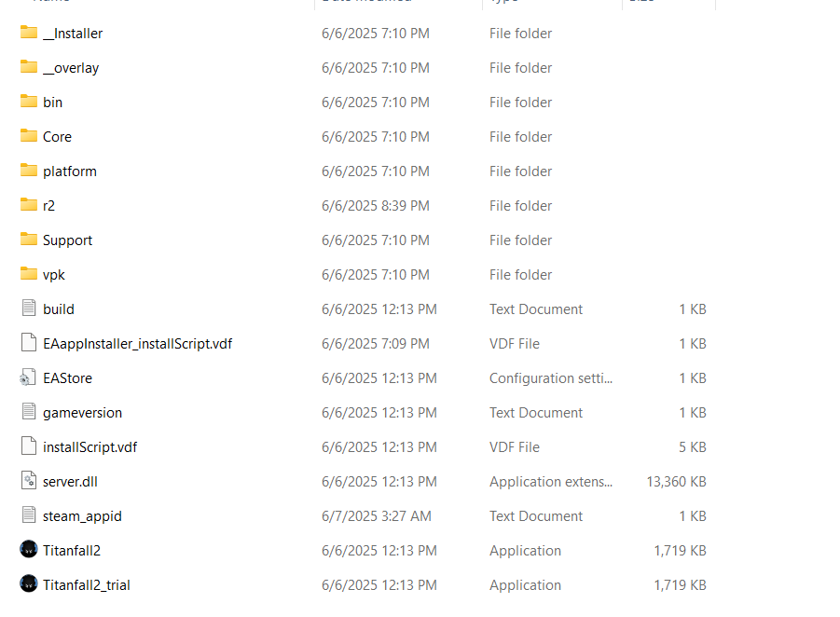This screenshot has width=840, height=617.
Task: Click the Application extens... type cell
Action: (551, 482)
